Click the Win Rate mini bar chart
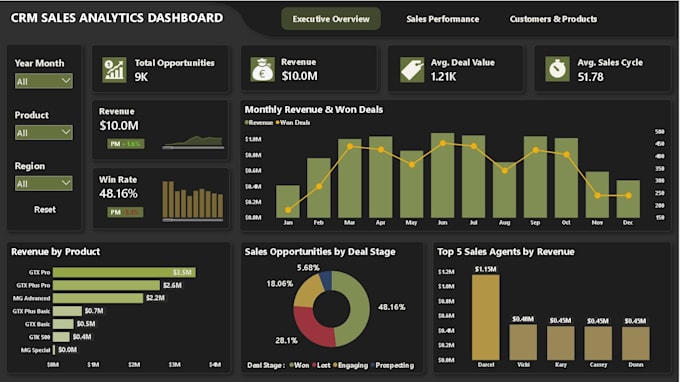The height and width of the screenshot is (382, 680). 193,200
